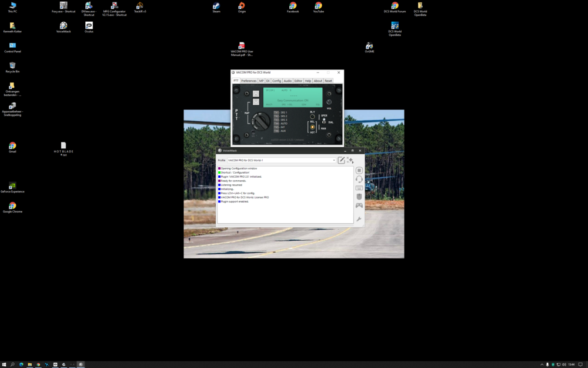Switch to the Preferences tab
588x368 pixels.
[249, 81]
